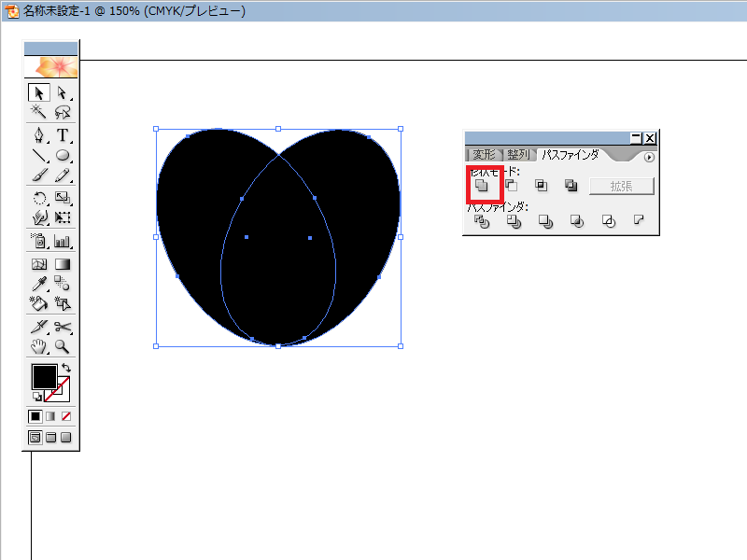Apply the Divide pathfinder
747x560 pixels.
482,221
